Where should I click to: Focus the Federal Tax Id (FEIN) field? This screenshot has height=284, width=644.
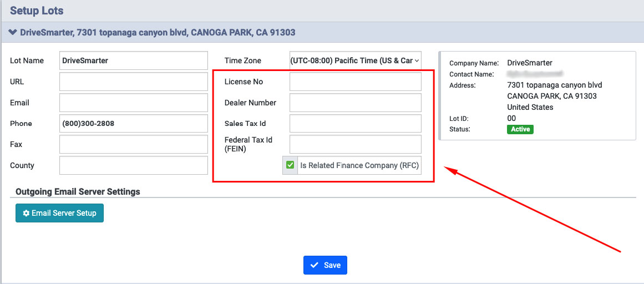click(355, 144)
